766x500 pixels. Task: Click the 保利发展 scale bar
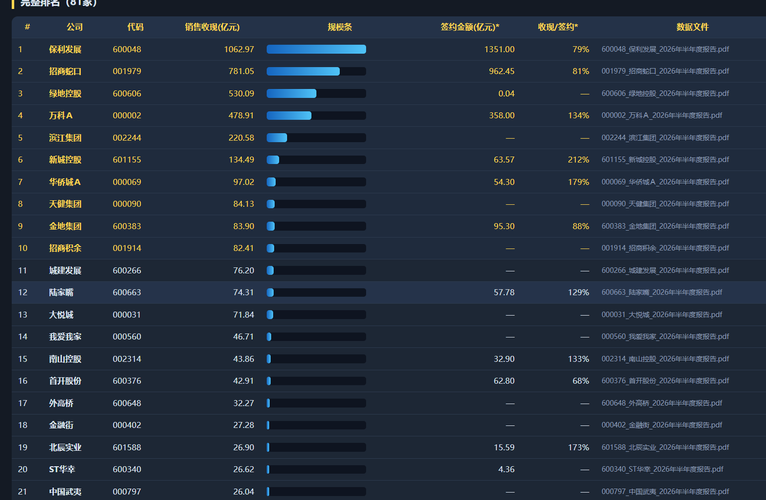coord(316,49)
